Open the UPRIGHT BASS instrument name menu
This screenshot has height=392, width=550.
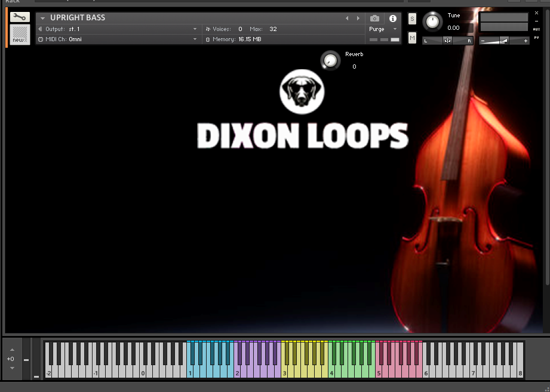tap(42, 18)
